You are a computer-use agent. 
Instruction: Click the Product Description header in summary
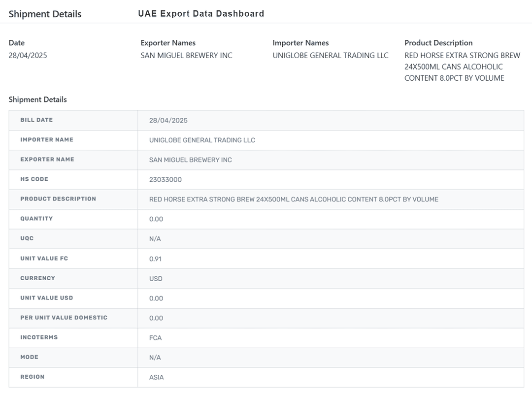pyautogui.click(x=438, y=43)
